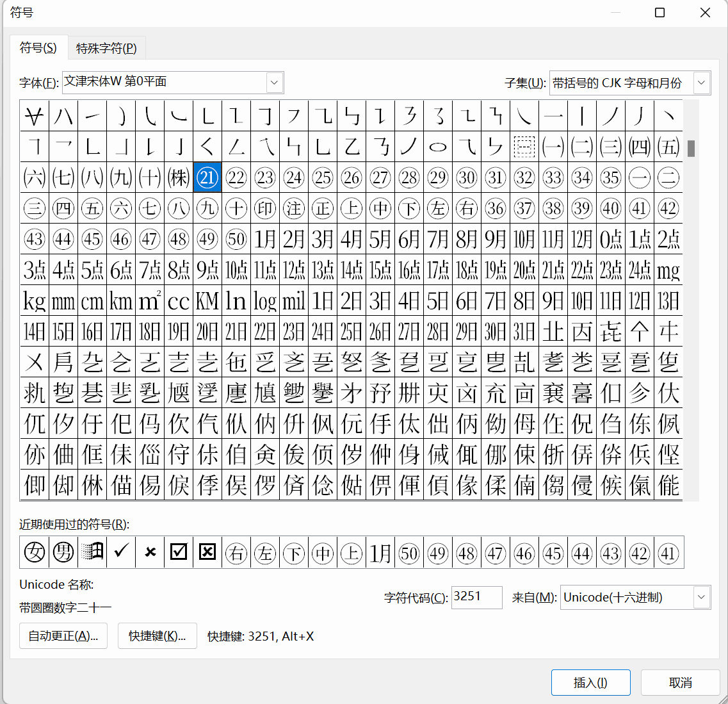Click the symbol grid scrollbar thumb
Screen dimensions: 728x704
[691, 149]
